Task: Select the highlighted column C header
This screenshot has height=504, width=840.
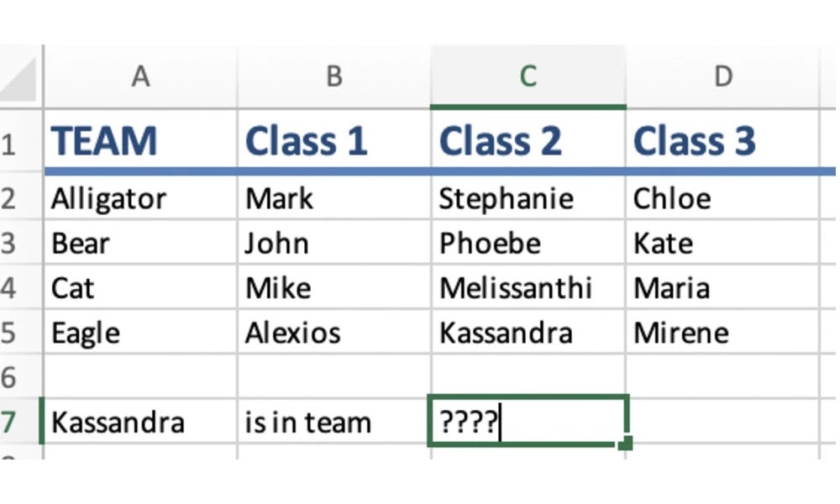Action: pyautogui.click(x=528, y=76)
